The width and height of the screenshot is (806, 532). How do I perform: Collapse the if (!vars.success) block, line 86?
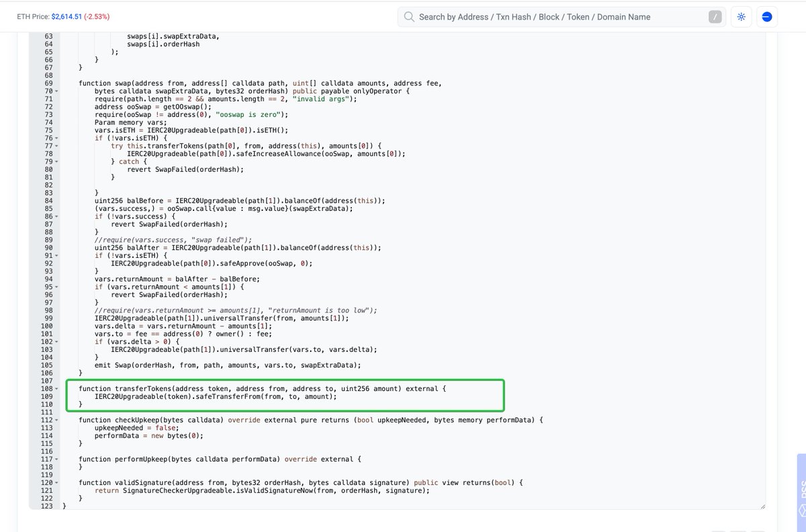pyautogui.click(x=57, y=216)
